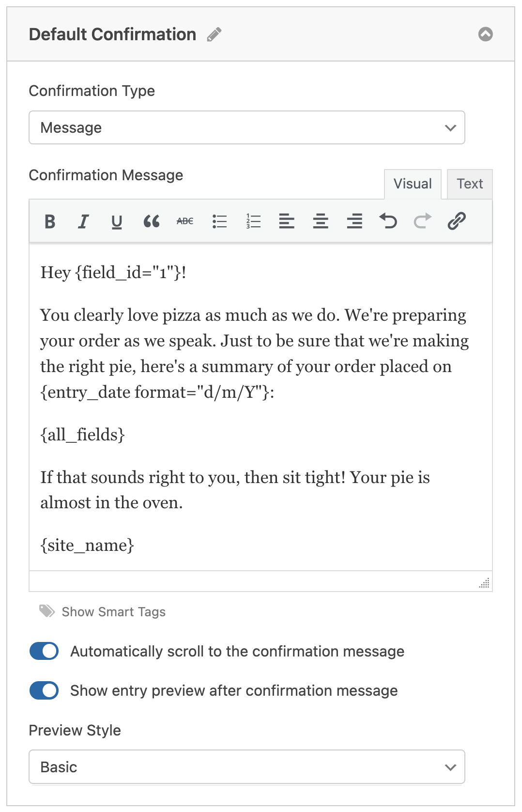Switch to the Text editor tab

tap(470, 184)
